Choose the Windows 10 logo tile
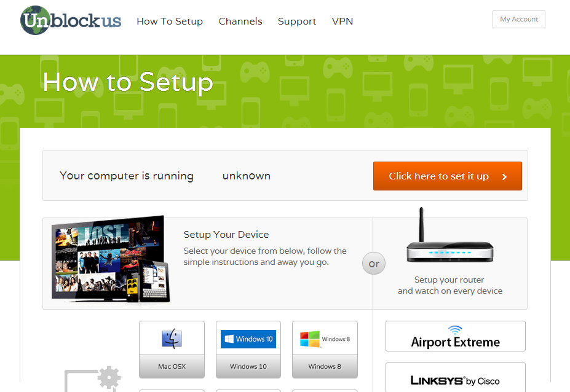 click(x=248, y=339)
